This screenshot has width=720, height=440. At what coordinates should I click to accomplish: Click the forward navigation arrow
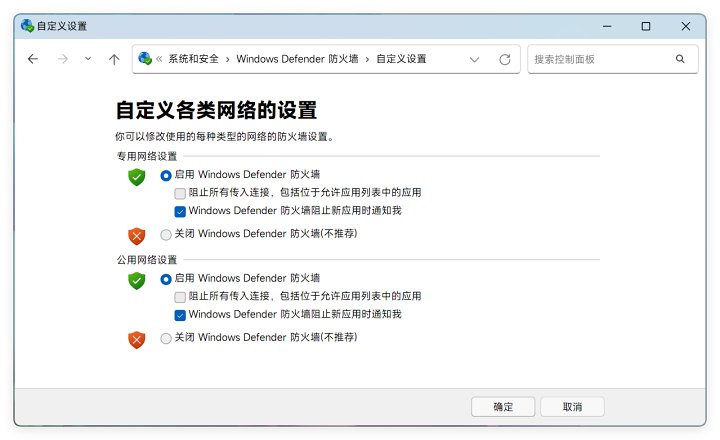[x=62, y=59]
